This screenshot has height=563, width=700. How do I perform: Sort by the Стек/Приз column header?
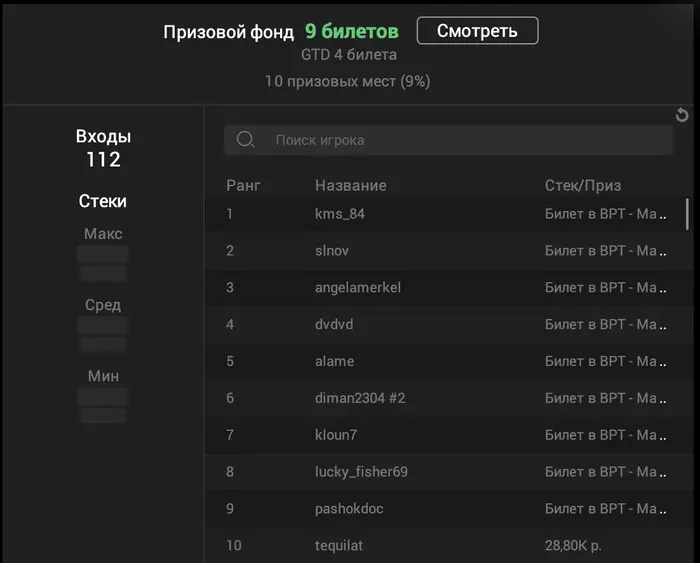pyautogui.click(x=583, y=185)
